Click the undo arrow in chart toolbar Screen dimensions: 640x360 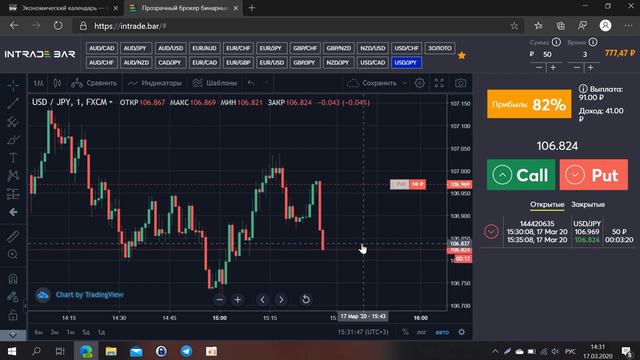[x=251, y=83]
